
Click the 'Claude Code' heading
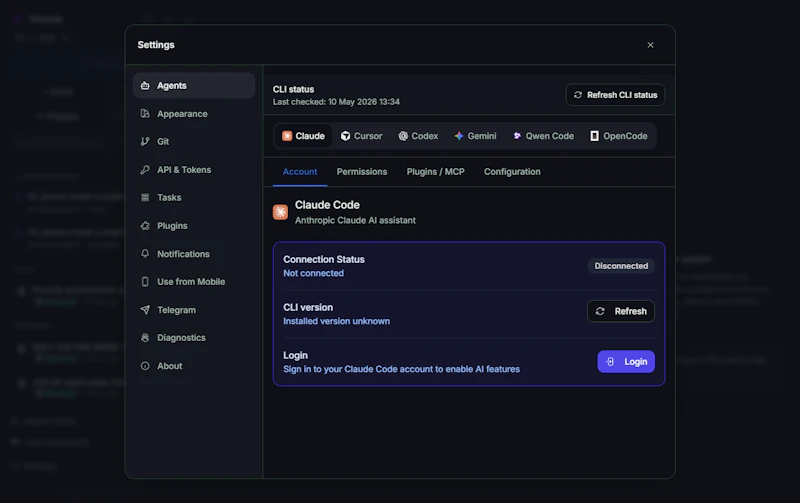327,205
